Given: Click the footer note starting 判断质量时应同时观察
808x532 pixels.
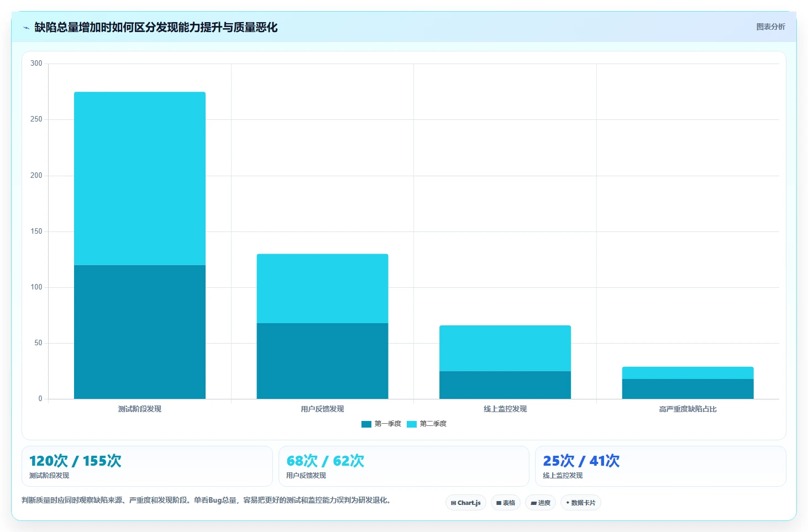Looking at the screenshot, I should [206, 501].
